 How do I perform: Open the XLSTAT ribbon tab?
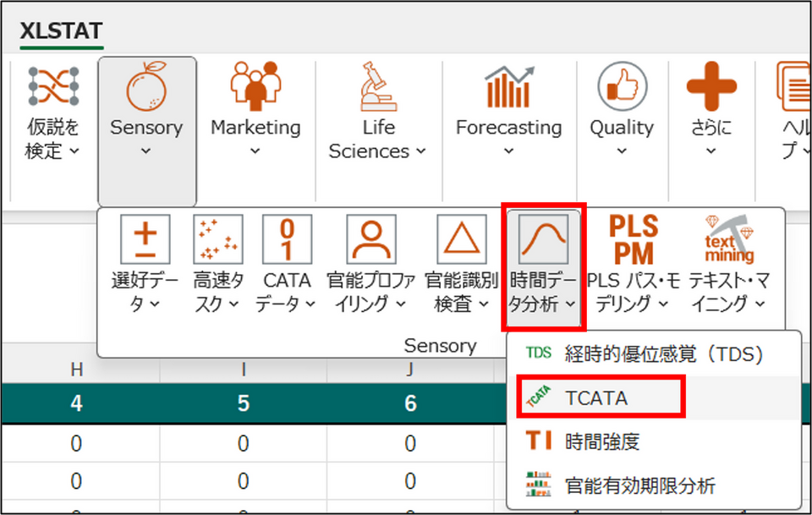point(61,31)
